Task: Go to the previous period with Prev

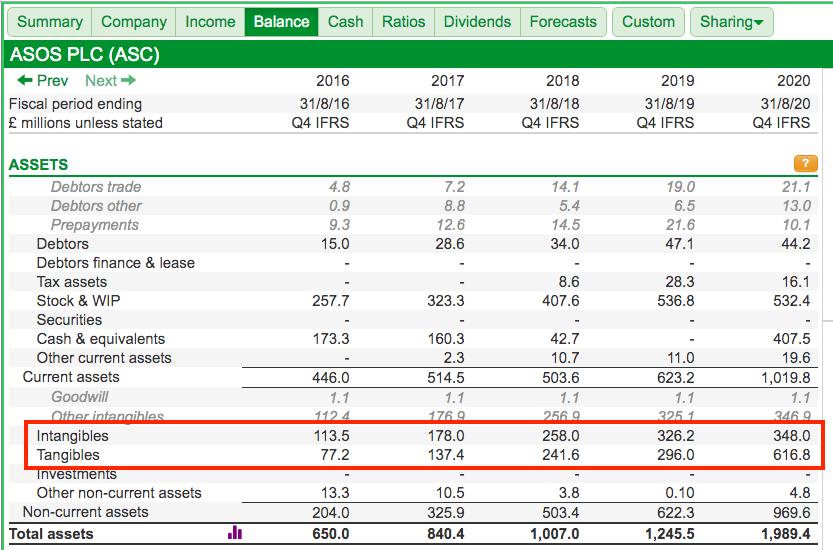Action: point(42,81)
